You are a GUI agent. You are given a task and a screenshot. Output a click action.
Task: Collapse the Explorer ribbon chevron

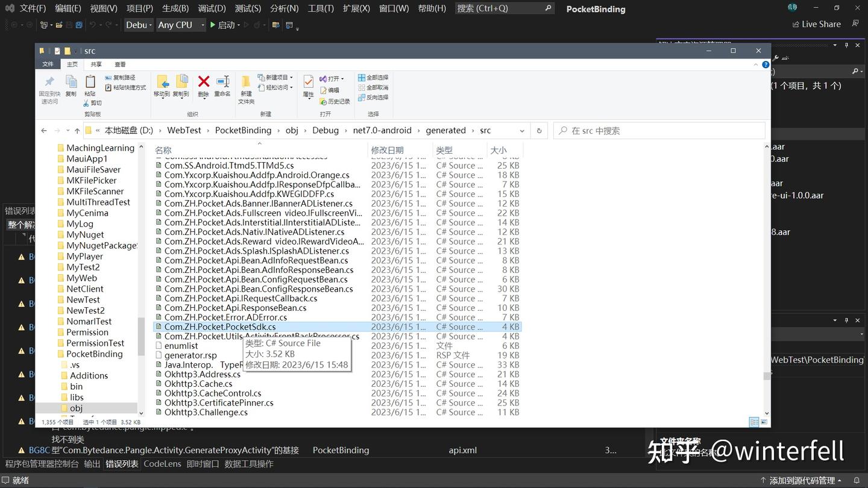tap(756, 64)
